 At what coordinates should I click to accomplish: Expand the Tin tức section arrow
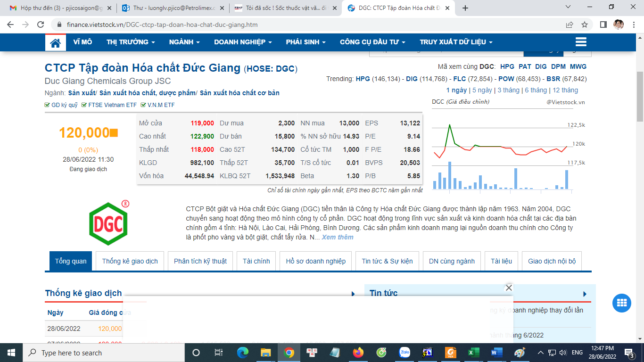(x=585, y=294)
